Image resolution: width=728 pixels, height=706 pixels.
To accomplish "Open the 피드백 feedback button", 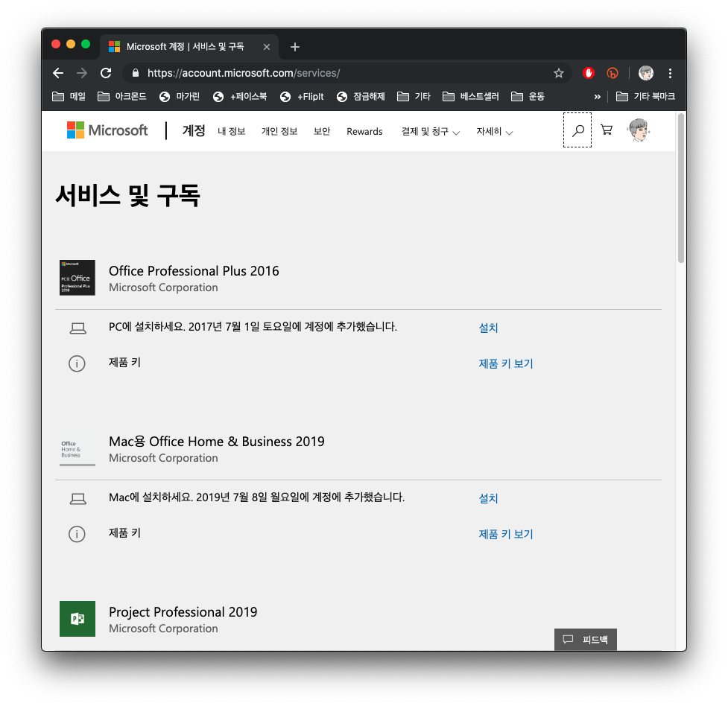I will (x=586, y=640).
